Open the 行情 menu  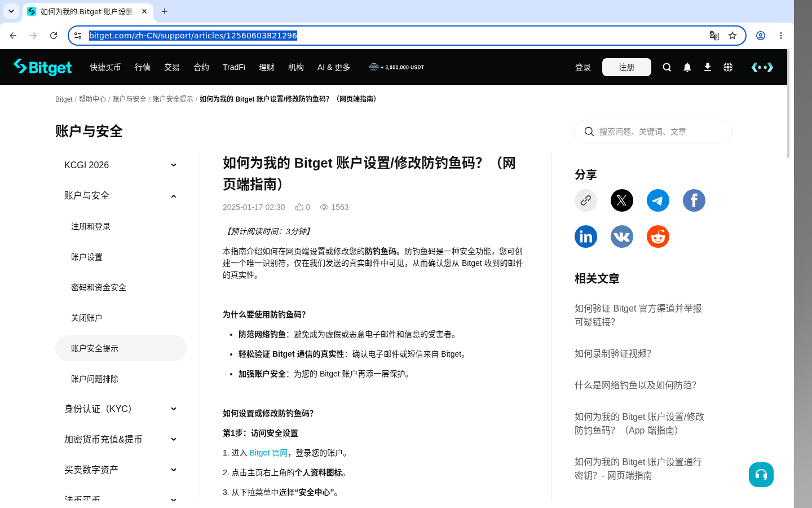[143, 67]
